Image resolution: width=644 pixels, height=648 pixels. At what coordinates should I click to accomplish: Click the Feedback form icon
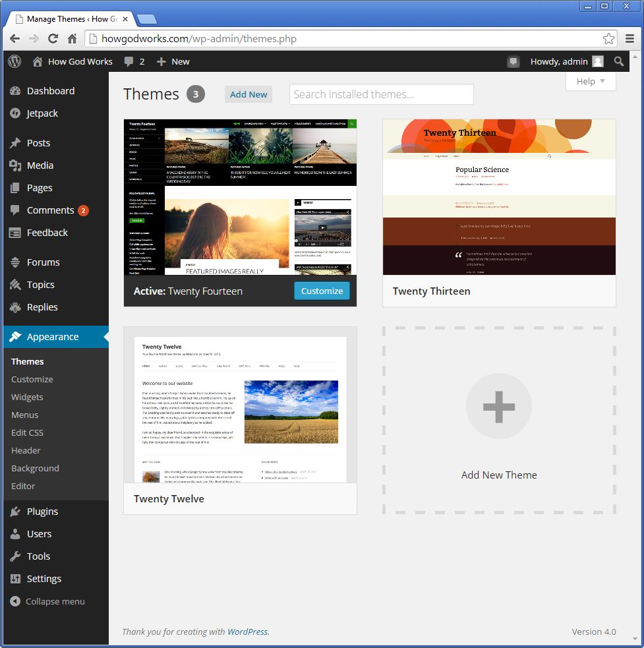click(15, 233)
